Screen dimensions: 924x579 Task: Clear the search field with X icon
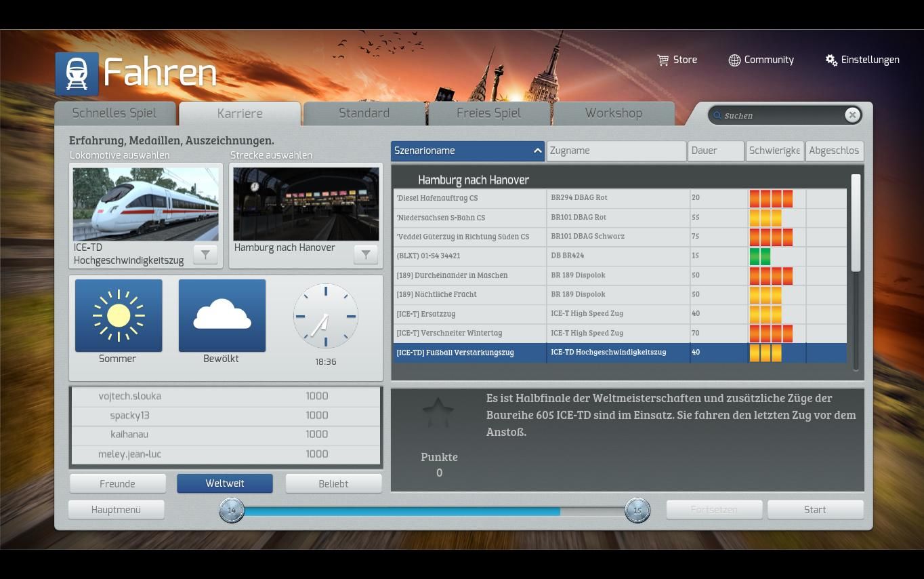click(x=852, y=115)
